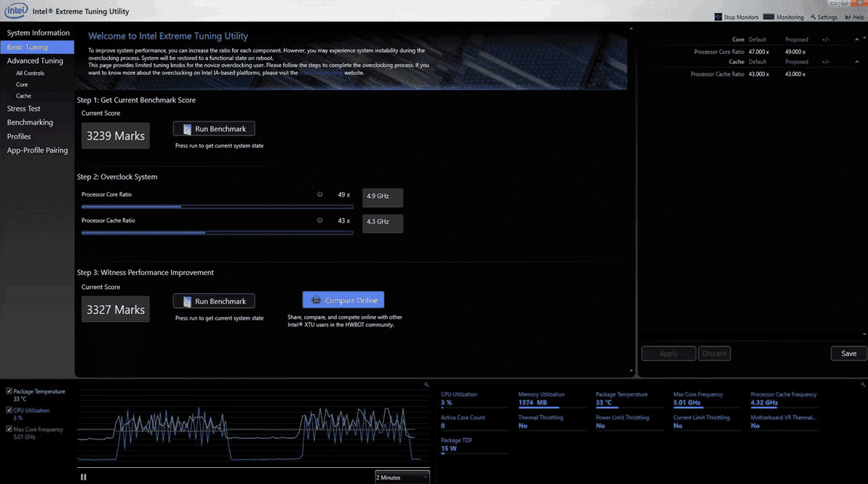Click the Processor Cache Frequency 4.32 GHz readout
The width and height of the screenshot is (868, 484).
point(784,400)
